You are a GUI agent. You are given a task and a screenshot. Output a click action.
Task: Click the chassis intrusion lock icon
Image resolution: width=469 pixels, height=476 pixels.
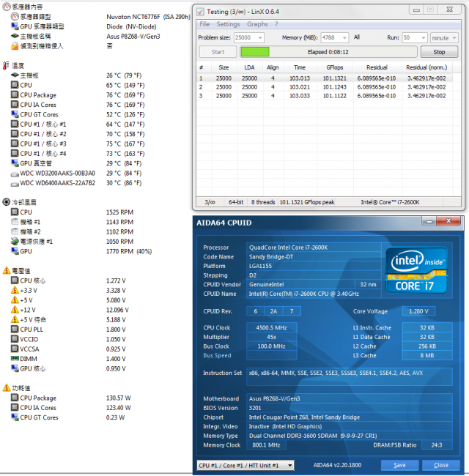pos(15,46)
